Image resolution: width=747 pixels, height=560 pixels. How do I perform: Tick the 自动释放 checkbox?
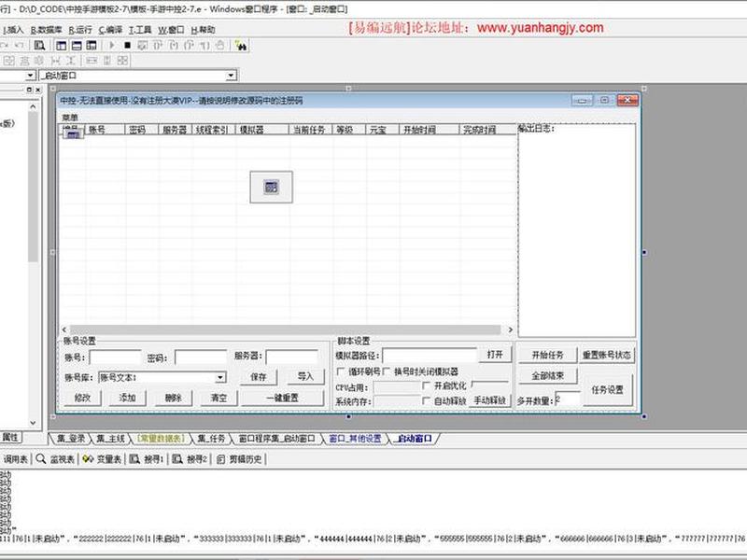(427, 401)
